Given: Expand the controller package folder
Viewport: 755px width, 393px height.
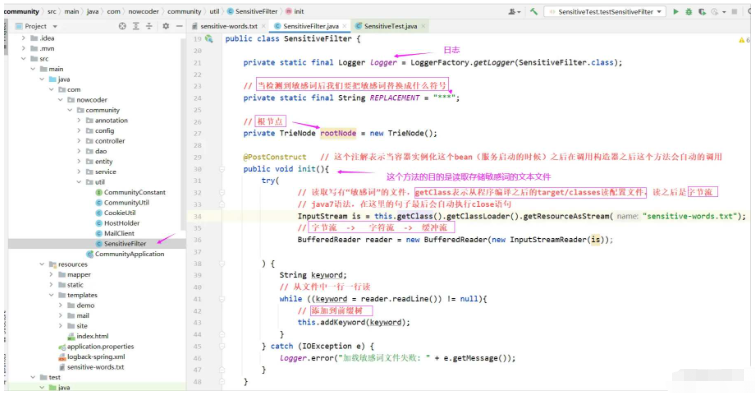Looking at the screenshot, I should [x=79, y=141].
